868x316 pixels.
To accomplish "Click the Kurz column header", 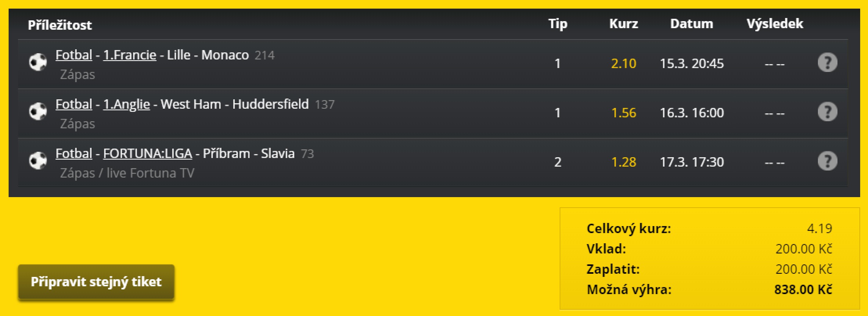I will (x=623, y=24).
